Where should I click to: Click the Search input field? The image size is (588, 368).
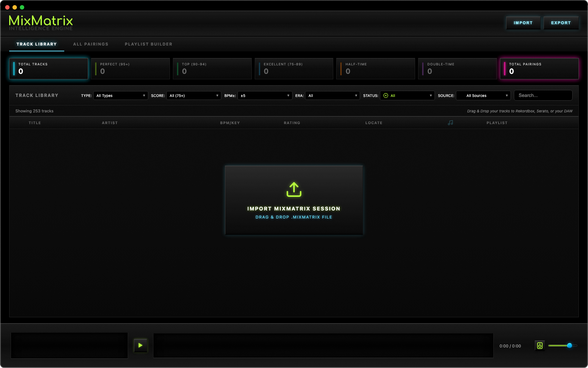coord(543,95)
